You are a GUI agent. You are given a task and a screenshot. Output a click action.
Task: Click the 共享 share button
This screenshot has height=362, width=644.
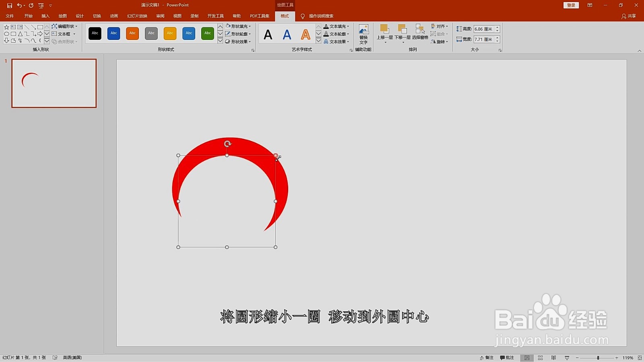tap(629, 16)
